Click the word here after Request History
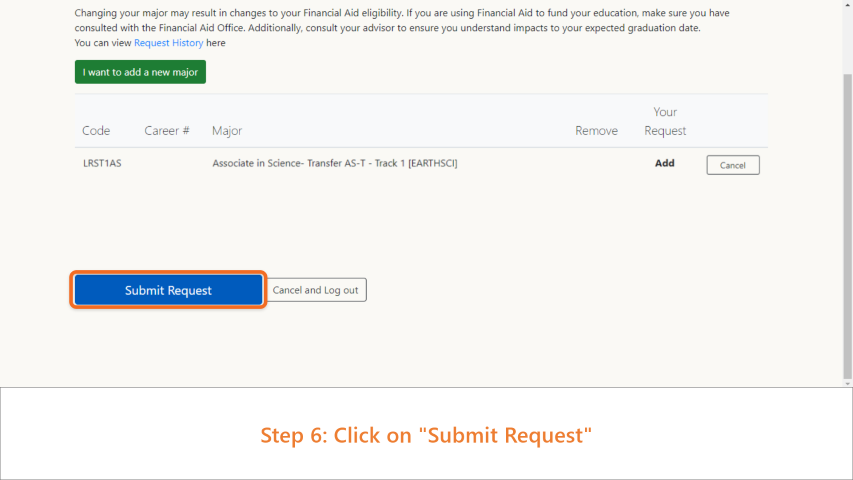The image size is (853, 480). [215, 42]
